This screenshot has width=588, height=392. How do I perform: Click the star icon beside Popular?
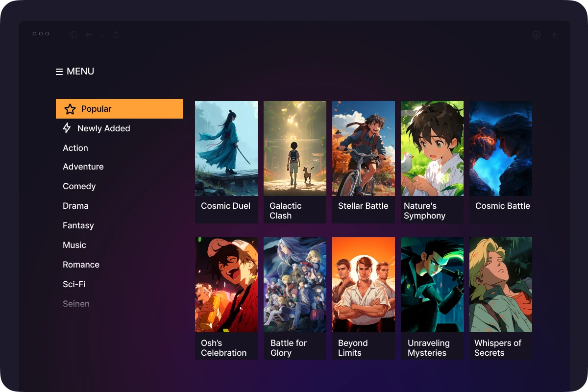pos(70,108)
